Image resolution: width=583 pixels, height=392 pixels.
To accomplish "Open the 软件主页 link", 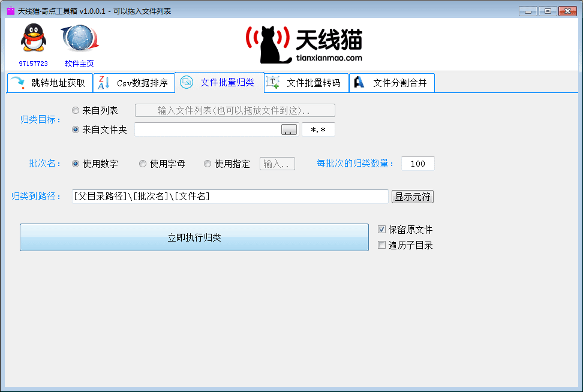I will [x=80, y=64].
